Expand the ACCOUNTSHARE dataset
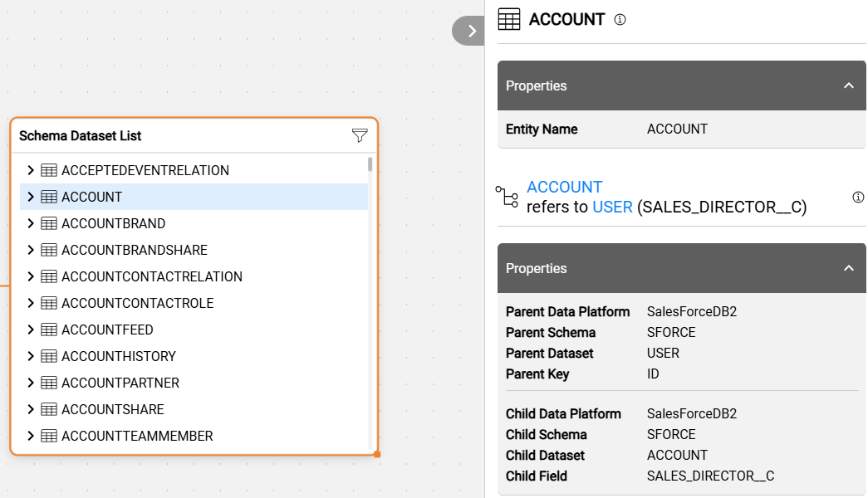The height and width of the screenshot is (498, 868). (31, 409)
